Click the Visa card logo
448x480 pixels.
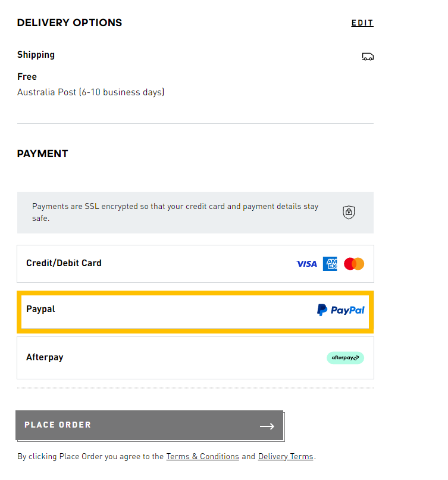[x=306, y=264]
